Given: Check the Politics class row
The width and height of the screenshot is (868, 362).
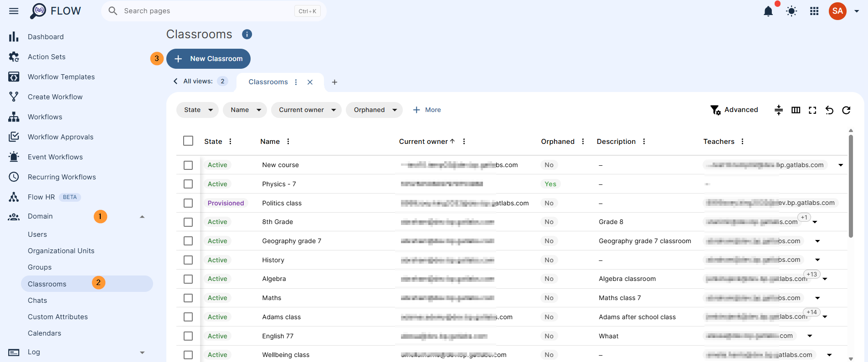Looking at the screenshot, I should (x=188, y=203).
